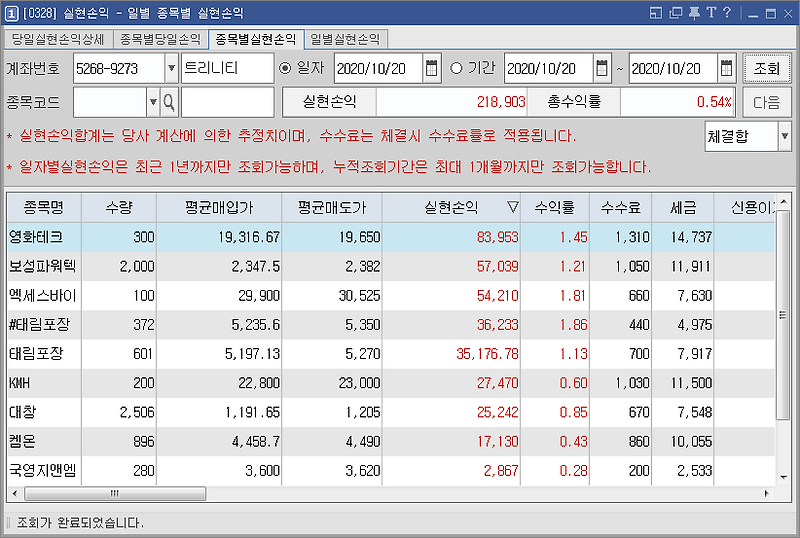The image size is (800, 538).
Task: Click the table scroll down arrow
Action: click(x=783, y=478)
